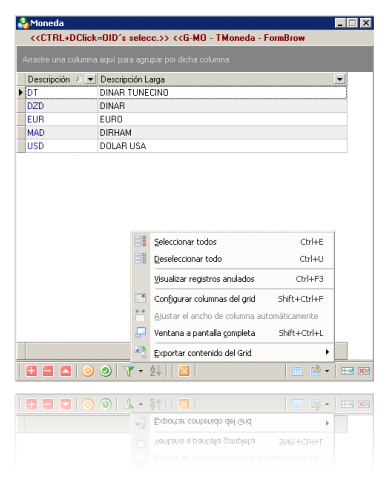Open the filter dropdown arrow beside funnel

(x=141, y=371)
